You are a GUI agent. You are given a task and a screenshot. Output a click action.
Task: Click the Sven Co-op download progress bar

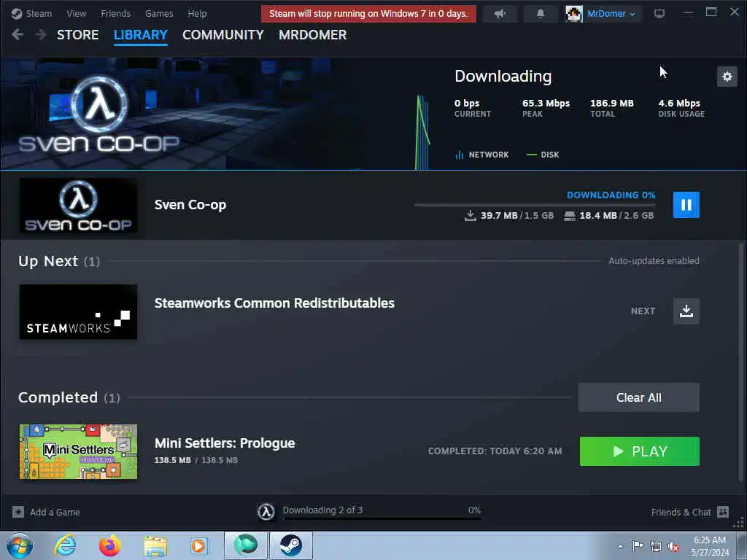click(535, 205)
